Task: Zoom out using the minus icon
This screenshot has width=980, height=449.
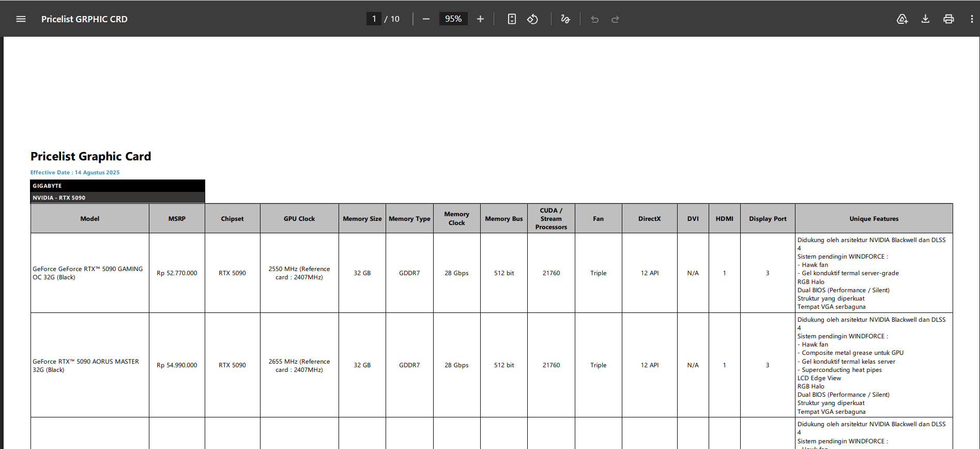Action: tap(426, 19)
